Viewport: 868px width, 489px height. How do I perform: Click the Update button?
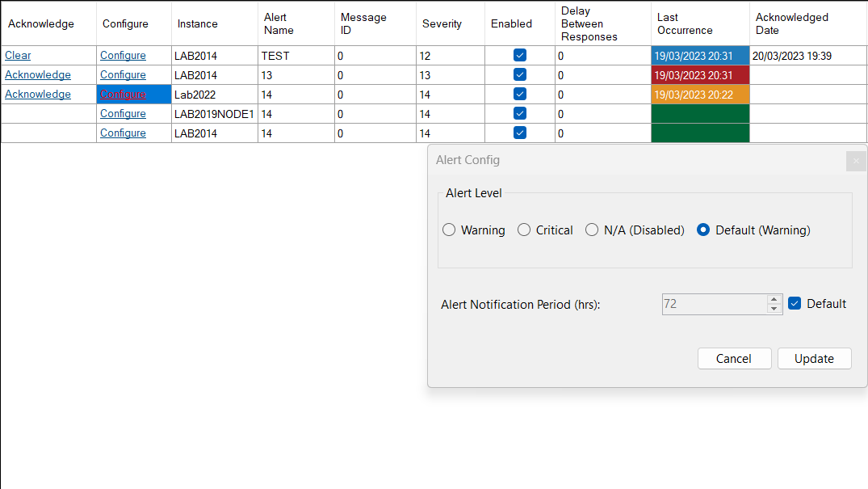tap(814, 358)
